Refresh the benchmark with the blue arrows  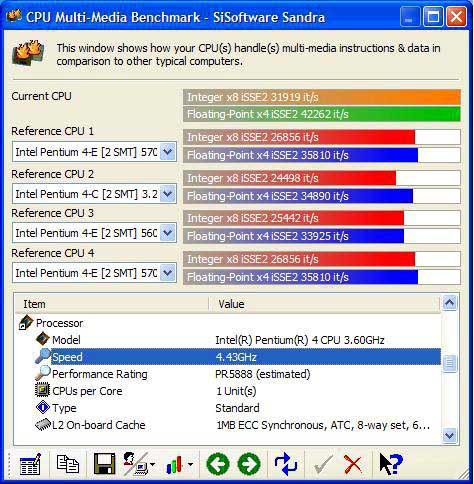pyautogui.click(x=285, y=464)
